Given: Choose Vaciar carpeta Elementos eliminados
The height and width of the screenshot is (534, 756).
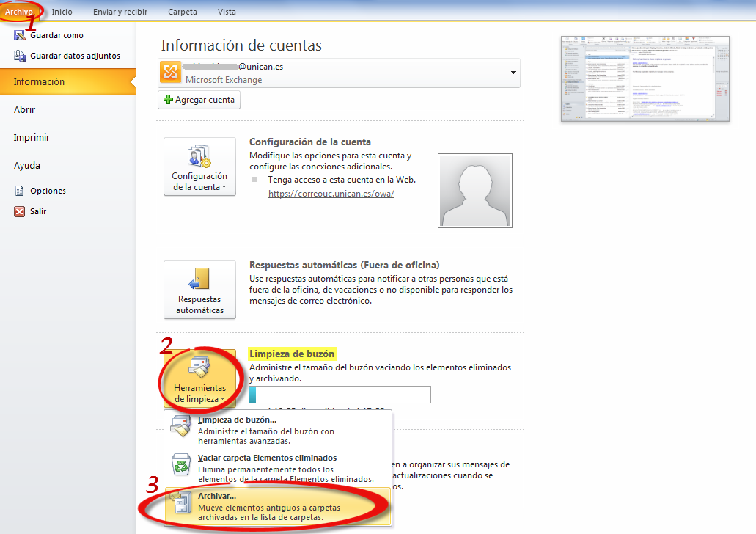Looking at the screenshot, I should pyautogui.click(x=278, y=468).
